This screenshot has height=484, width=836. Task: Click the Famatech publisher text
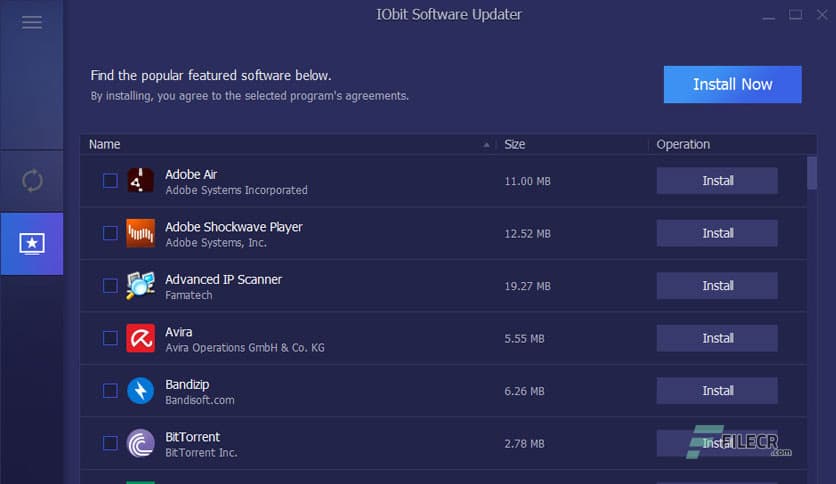pyautogui.click(x=189, y=295)
